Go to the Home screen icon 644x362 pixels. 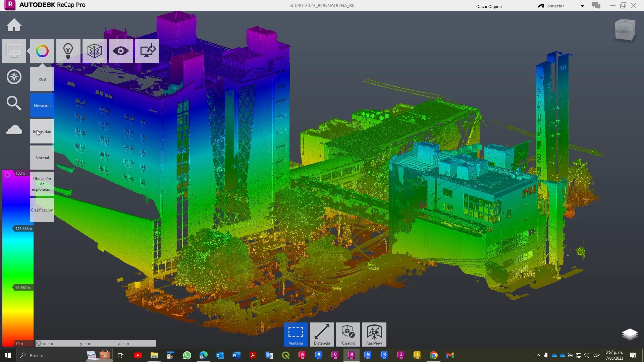pos(14,25)
